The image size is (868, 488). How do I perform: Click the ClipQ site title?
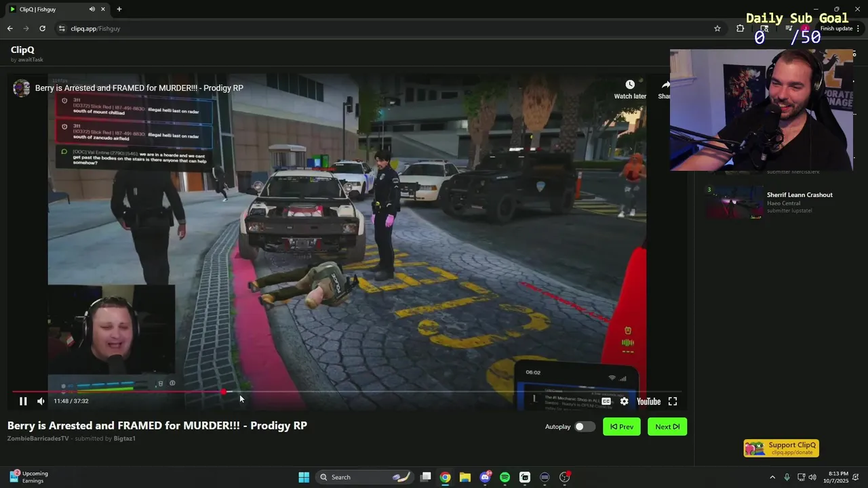[22, 49]
